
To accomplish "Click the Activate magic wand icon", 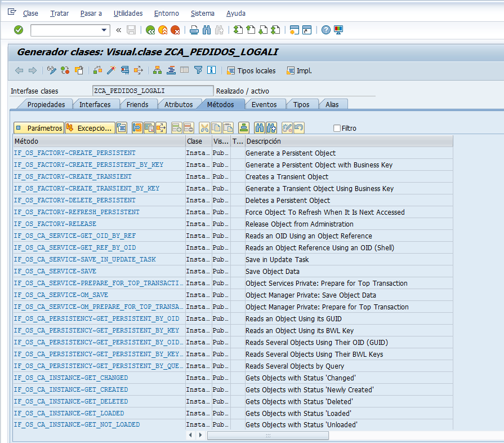I will pos(111,70).
